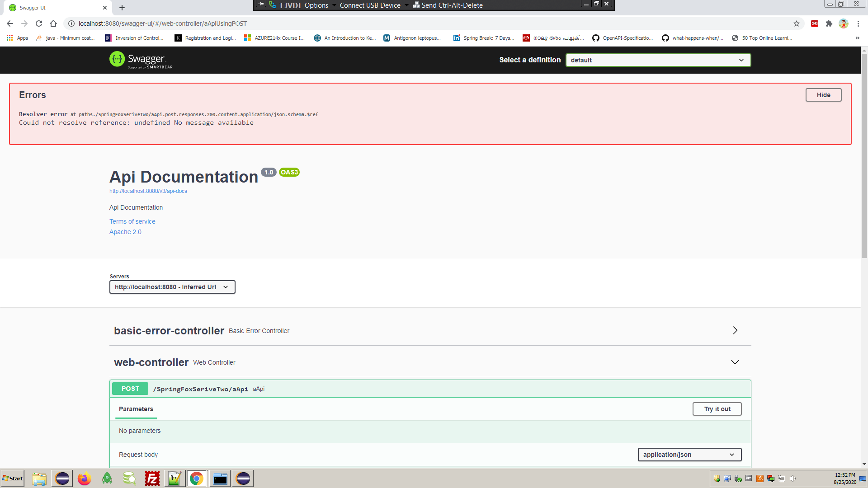The image size is (868, 488).
Task: Click the Swagger logo in header
Action: point(141,60)
